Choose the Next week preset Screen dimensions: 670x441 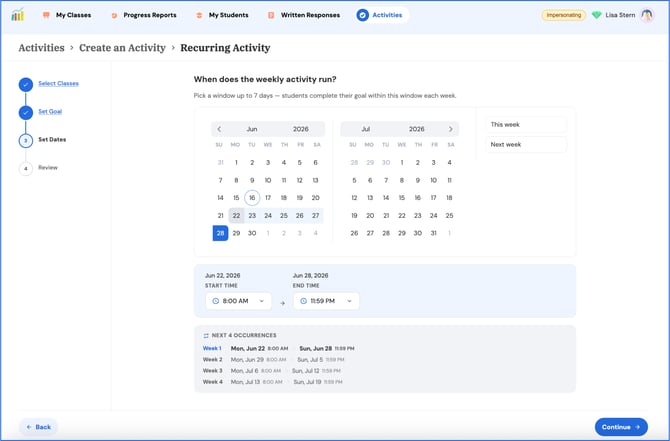526,144
